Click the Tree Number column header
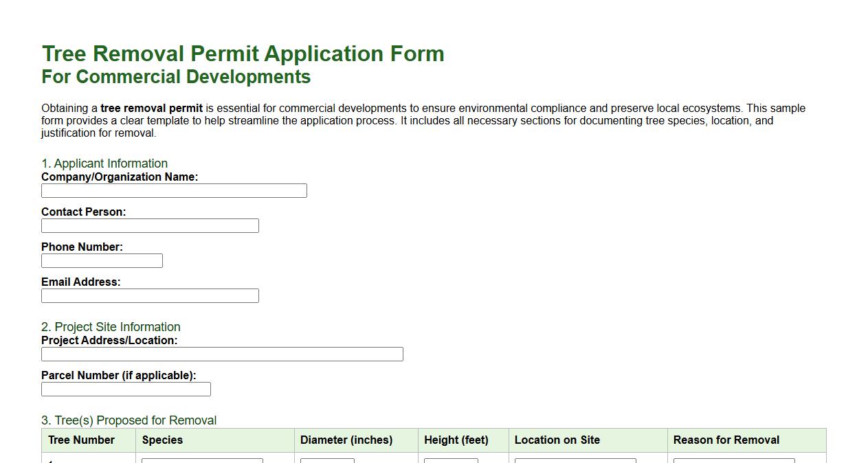Screen dimensions: 868x463 click(79, 440)
